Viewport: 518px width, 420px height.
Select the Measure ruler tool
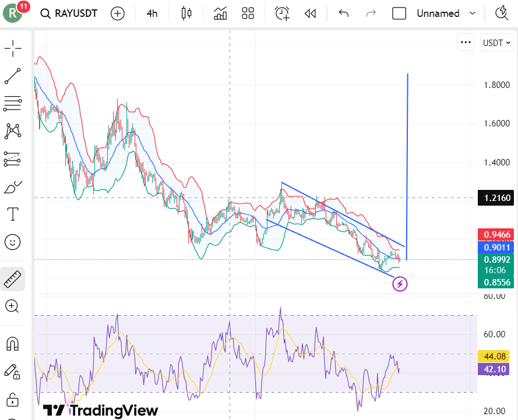[13, 278]
